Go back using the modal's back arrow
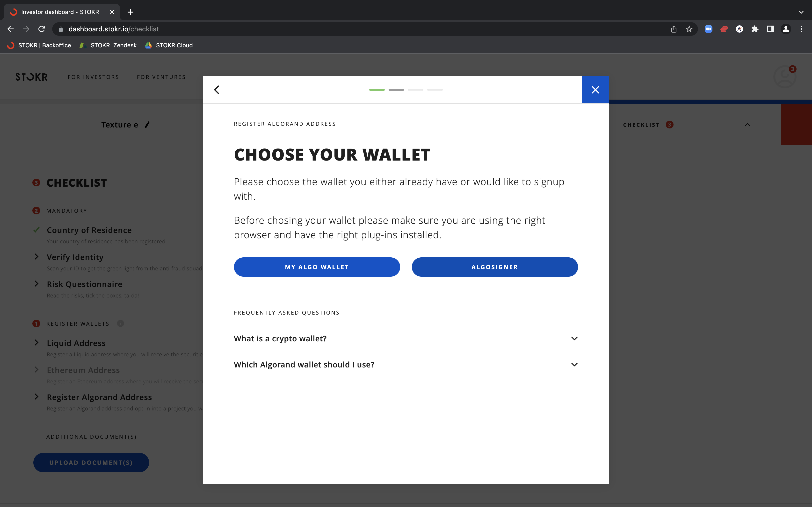The height and width of the screenshot is (507, 812). coord(217,90)
